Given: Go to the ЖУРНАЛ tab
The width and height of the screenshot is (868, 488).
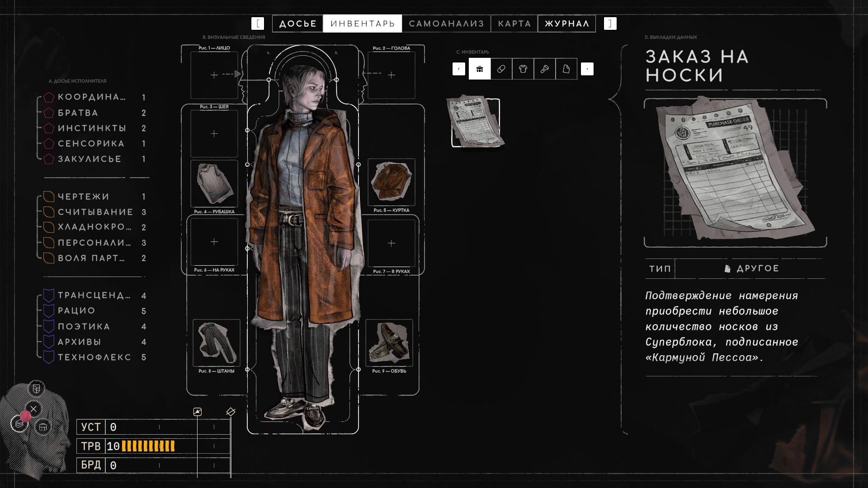Looking at the screenshot, I should (567, 23).
